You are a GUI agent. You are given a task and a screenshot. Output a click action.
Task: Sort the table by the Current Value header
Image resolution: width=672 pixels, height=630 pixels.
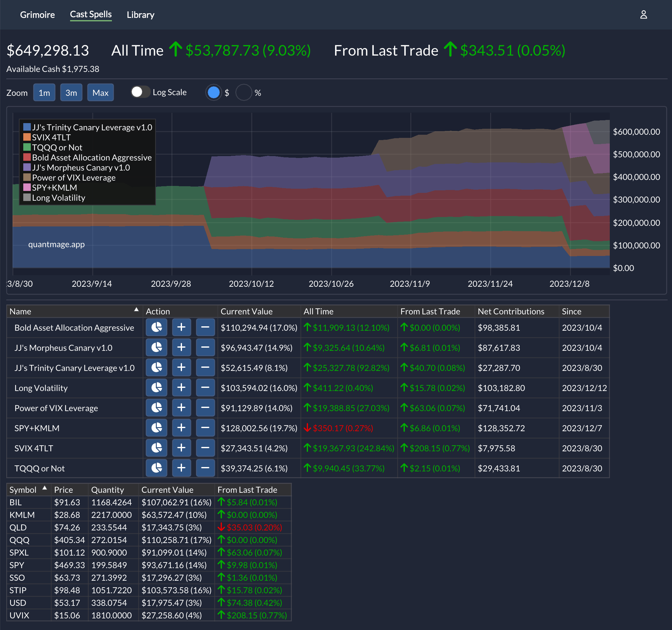point(246,311)
